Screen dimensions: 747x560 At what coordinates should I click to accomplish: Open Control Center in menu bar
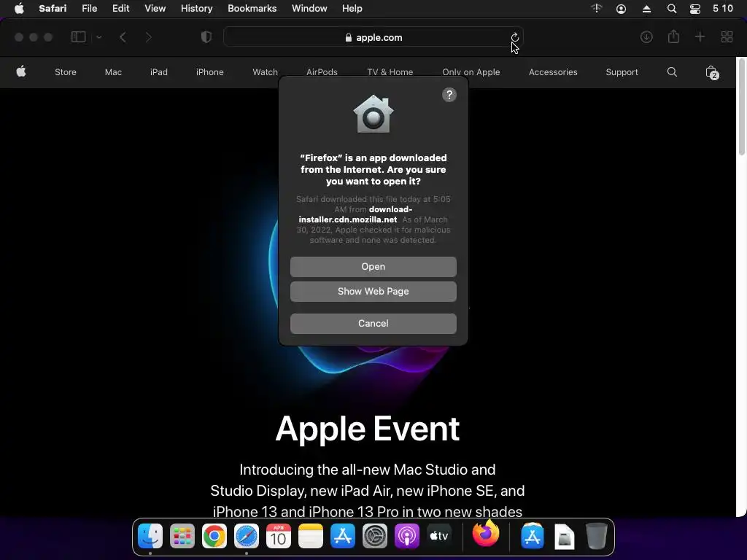695,9
